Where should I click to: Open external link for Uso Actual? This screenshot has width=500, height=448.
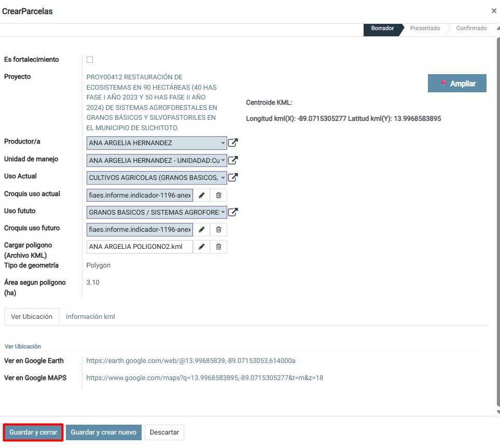233,178
